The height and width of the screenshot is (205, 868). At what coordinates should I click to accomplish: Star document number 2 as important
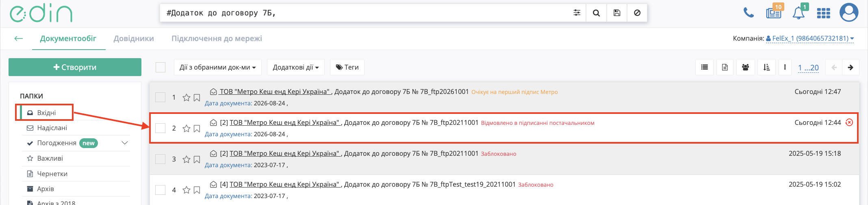tap(187, 129)
